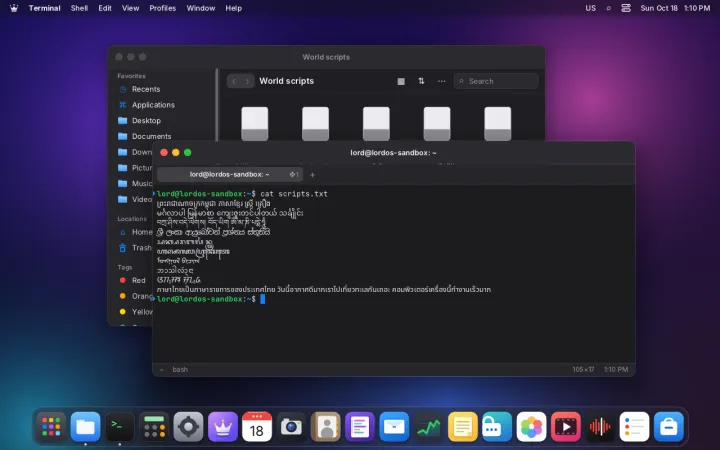Image resolution: width=720 pixels, height=450 pixels.
Task: Select the first file thumbnail in World scripts
Action: coord(255,124)
